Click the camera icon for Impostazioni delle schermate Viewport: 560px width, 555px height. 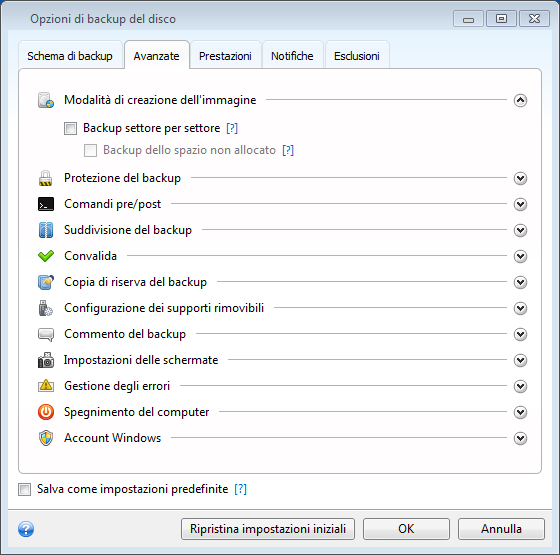pos(46,360)
